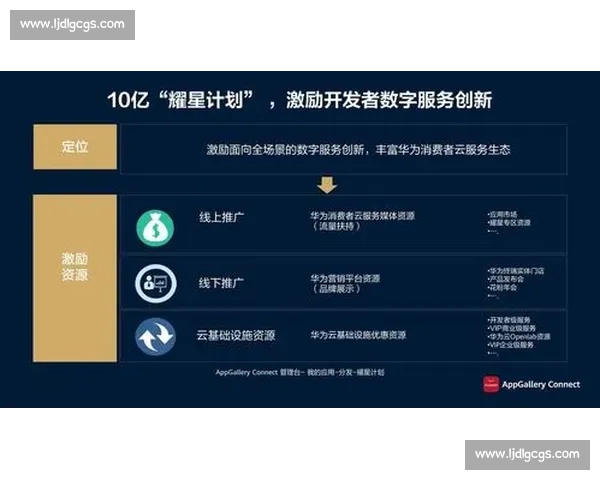Click the presentation board icon beside 线下推广
Image resolution: width=600 pixels, height=480 pixels.
click(156, 284)
